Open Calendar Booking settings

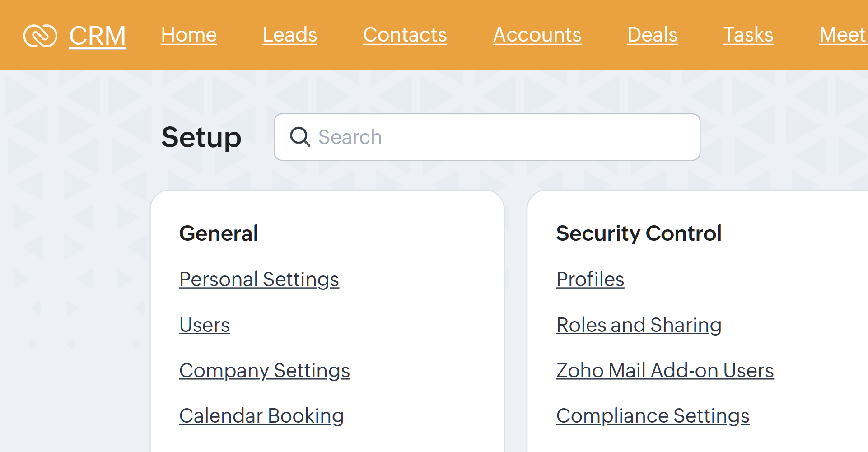[x=261, y=416]
